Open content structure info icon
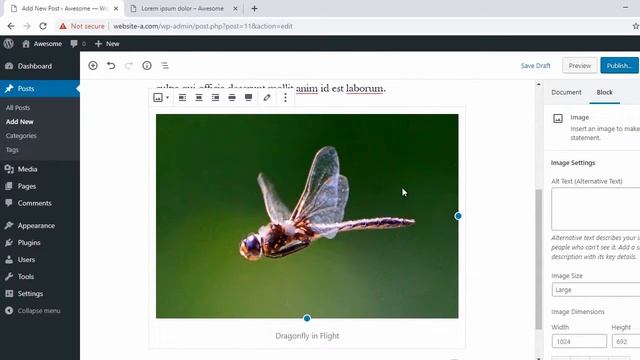 click(147, 65)
